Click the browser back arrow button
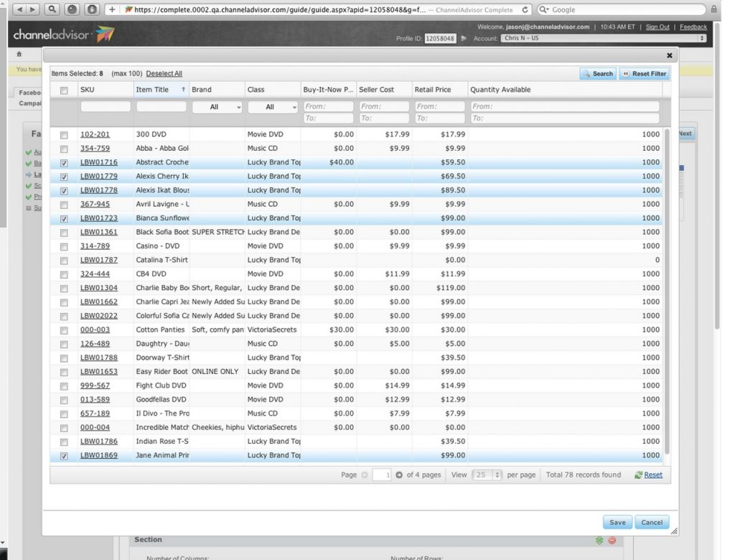The width and height of the screenshot is (735, 560). click(19, 9)
